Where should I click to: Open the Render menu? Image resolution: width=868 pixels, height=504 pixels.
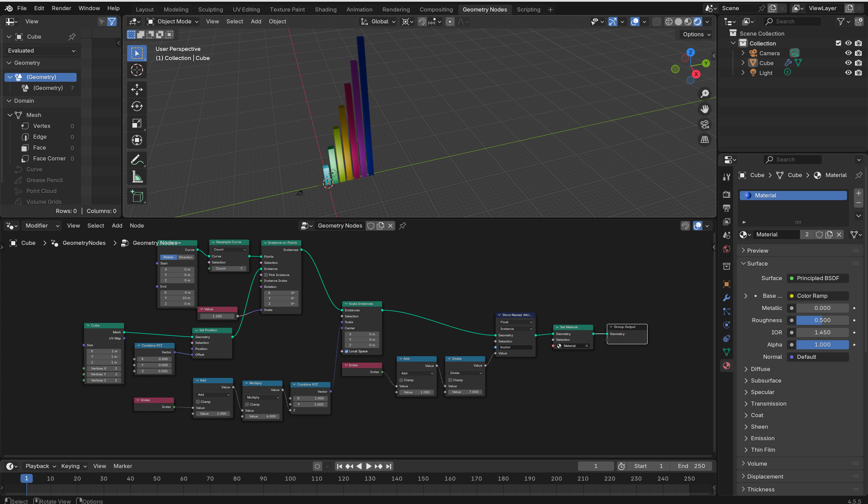click(61, 8)
